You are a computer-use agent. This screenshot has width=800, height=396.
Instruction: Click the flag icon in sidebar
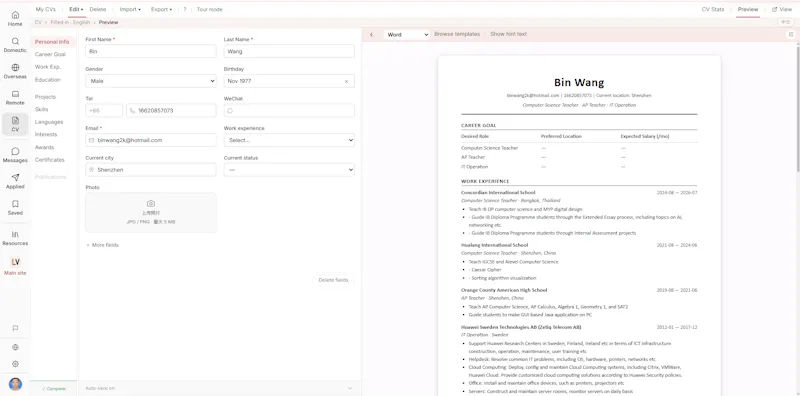point(15,328)
